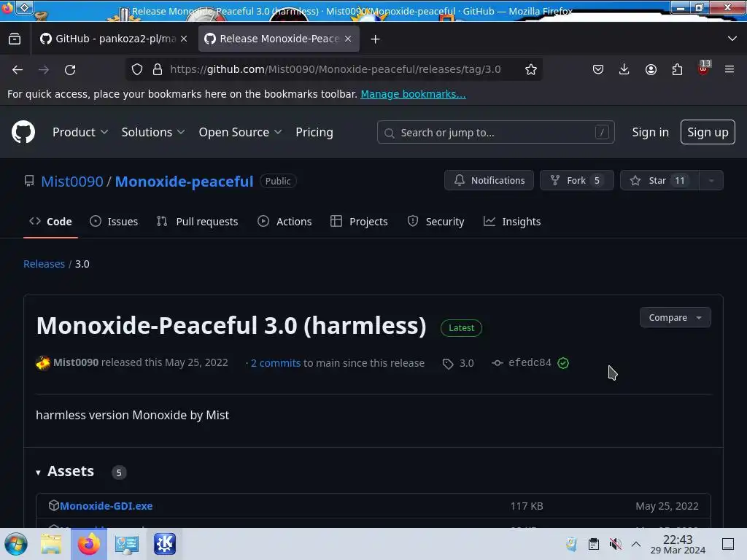Open the Firefox View icon left of tabs
Screen dimensions: 747x560
pyautogui.click(x=15, y=39)
